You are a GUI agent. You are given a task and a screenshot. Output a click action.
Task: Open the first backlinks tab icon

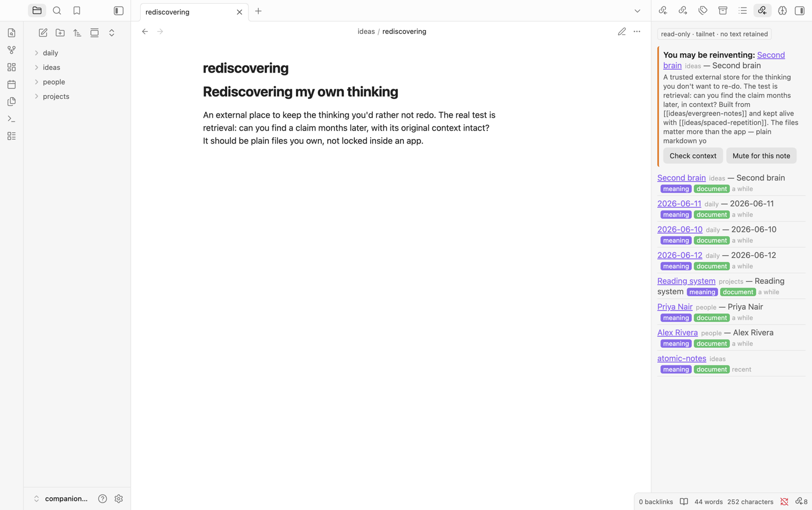click(663, 11)
